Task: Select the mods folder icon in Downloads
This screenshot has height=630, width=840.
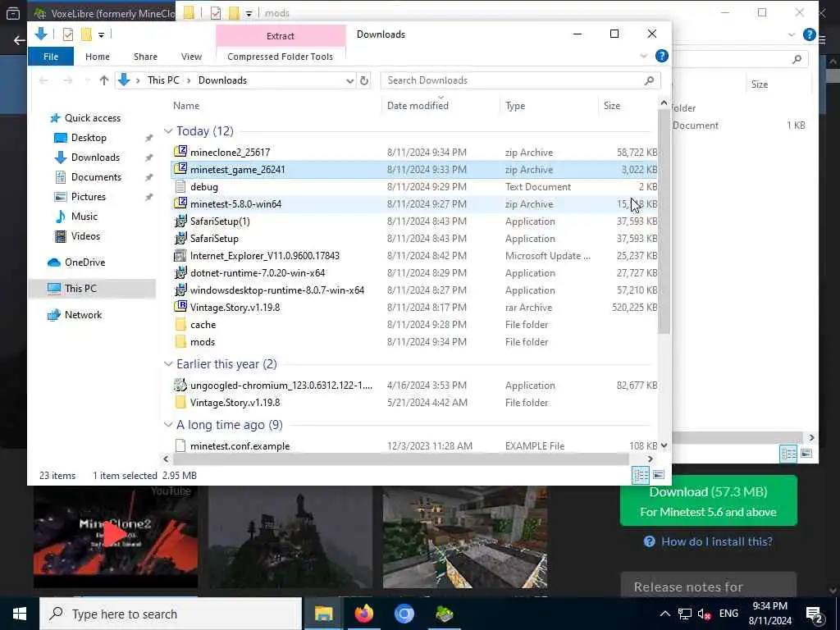Action: pyautogui.click(x=180, y=342)
